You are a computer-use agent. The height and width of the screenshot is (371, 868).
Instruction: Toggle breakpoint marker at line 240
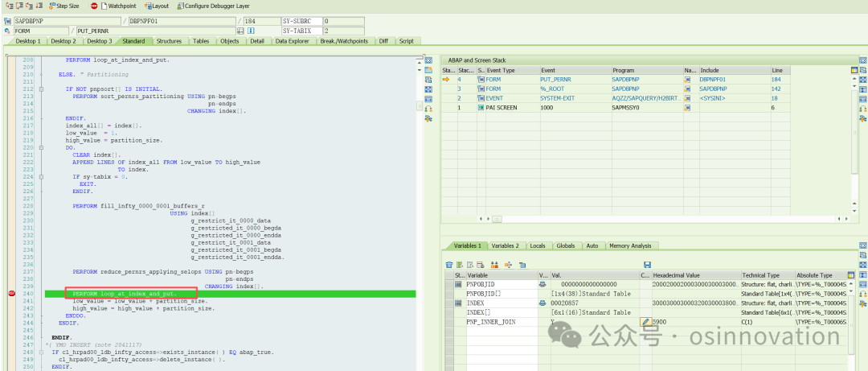coord(11,294)
